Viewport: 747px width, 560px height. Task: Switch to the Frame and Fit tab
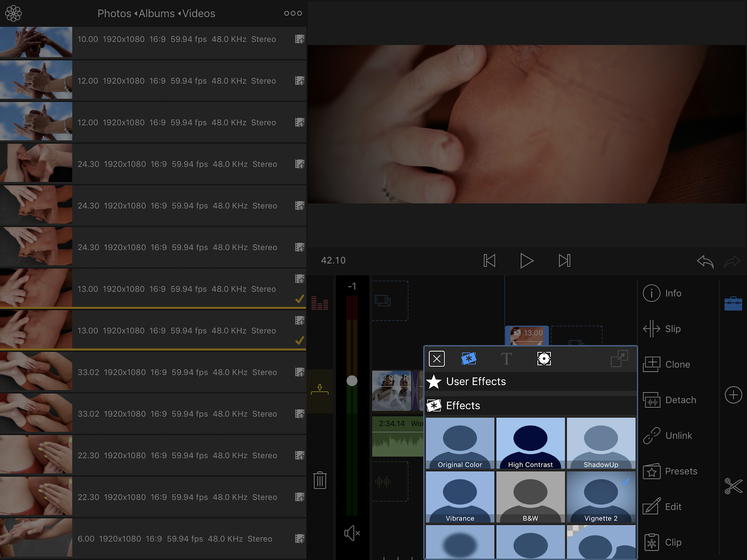coord(544,358)
